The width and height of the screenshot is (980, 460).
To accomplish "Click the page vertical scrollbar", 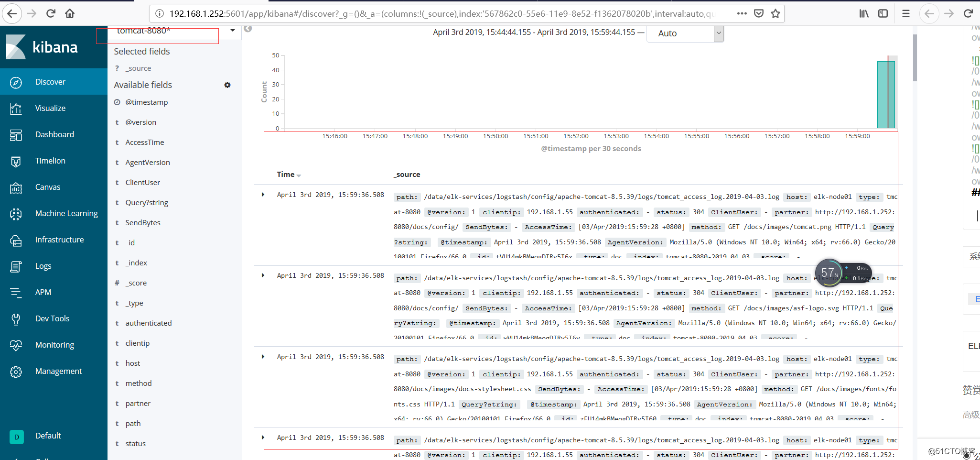I will click(915, 58).
